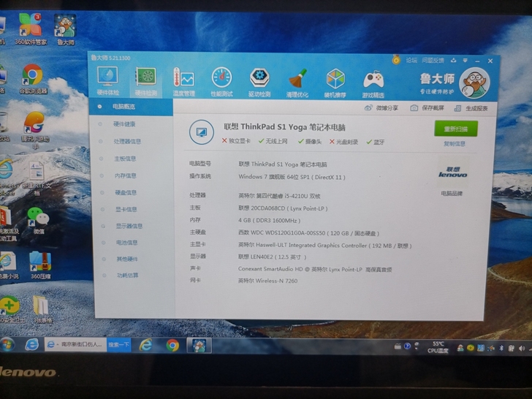
Task: Select 电池信息 in the sidebar
Action: (127, 243)
